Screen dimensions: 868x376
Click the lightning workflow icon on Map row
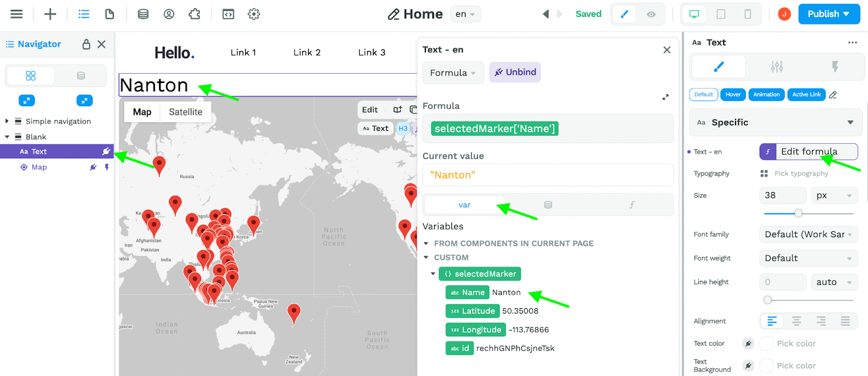[x=107, y=167]
